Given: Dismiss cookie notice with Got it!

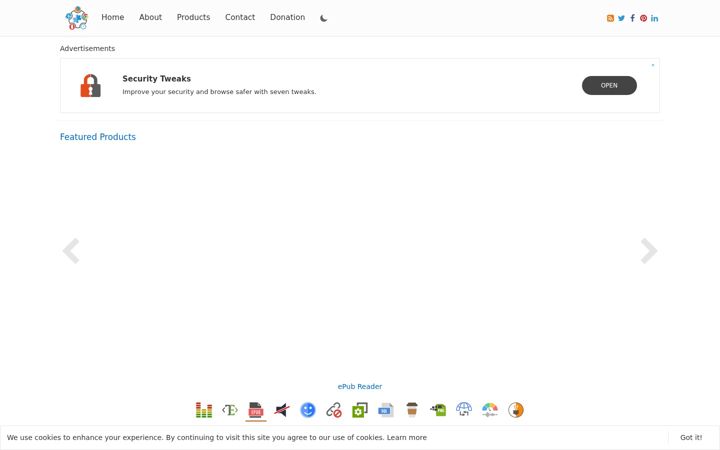Looking at the screenshot, I should pos(691,438).
